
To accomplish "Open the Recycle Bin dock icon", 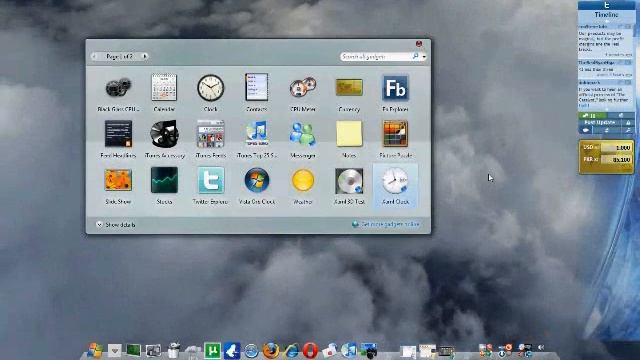I will pos(174,350).
